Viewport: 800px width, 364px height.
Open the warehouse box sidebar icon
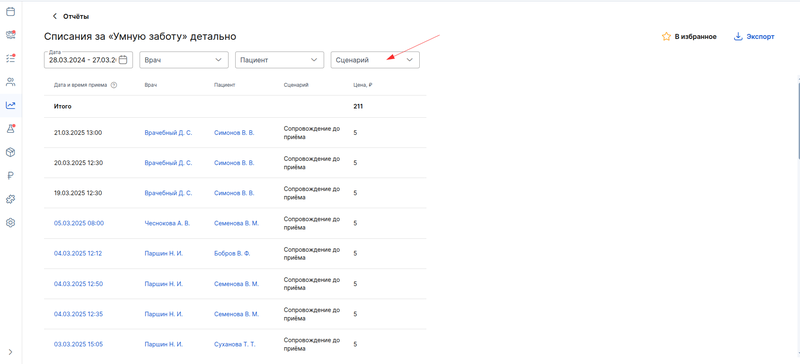tap(10, 152)
